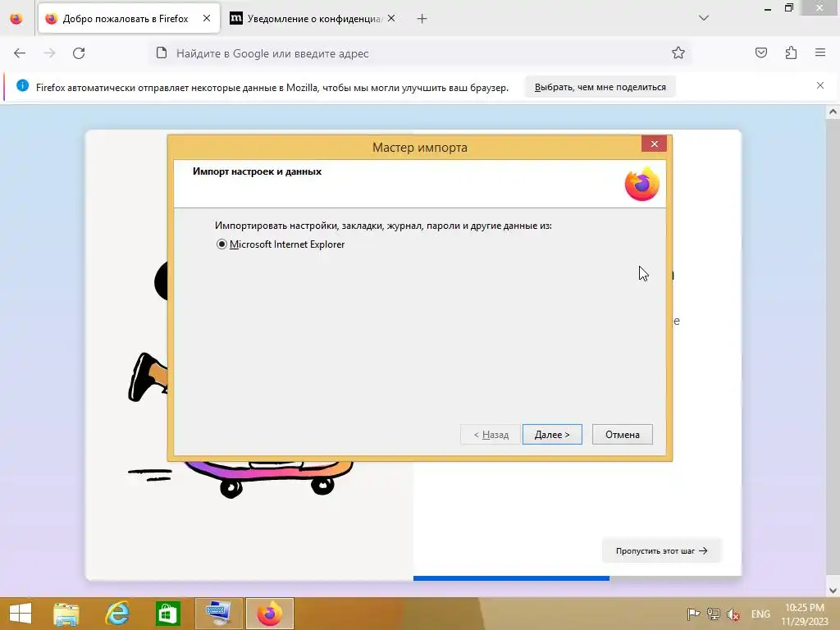Open File Explorer from taskbar

click(66, 614)
